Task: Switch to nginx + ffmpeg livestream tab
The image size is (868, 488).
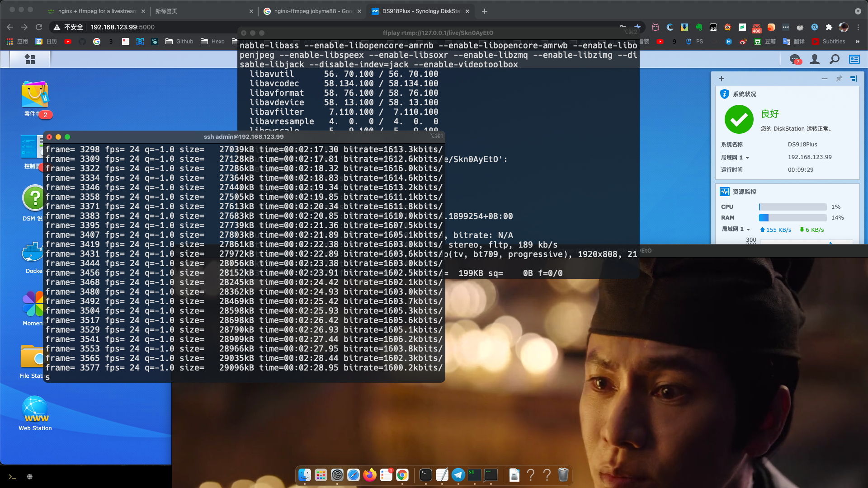Action: [97, 11]
